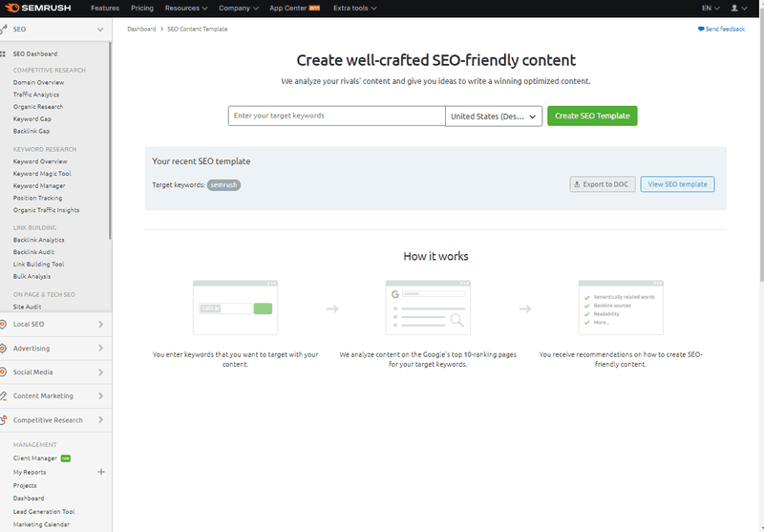Click the semrush keyword tag
This screenshot has width=764, height=532.
click(x=223, y=185)
